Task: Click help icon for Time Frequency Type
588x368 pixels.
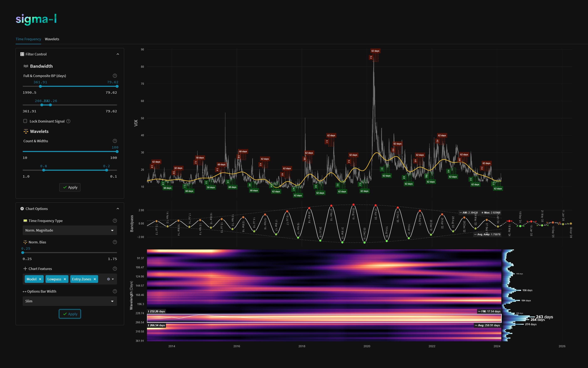Action: tap(115, 221)
